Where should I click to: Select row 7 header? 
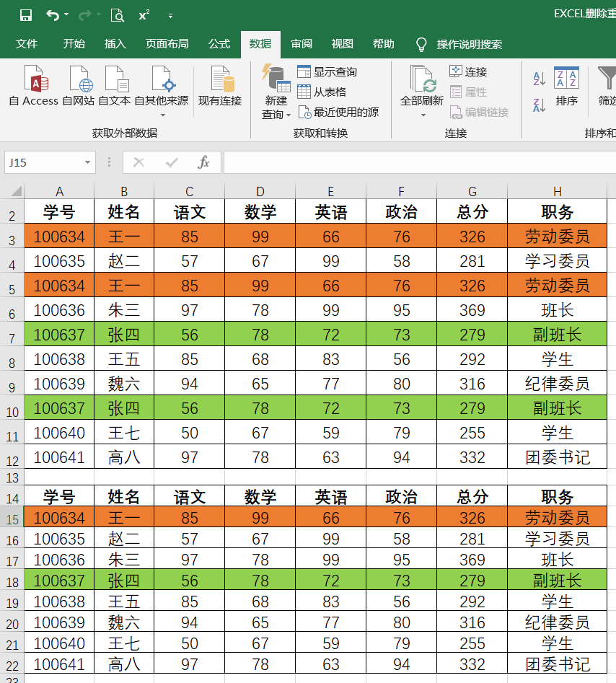point(12,334)
